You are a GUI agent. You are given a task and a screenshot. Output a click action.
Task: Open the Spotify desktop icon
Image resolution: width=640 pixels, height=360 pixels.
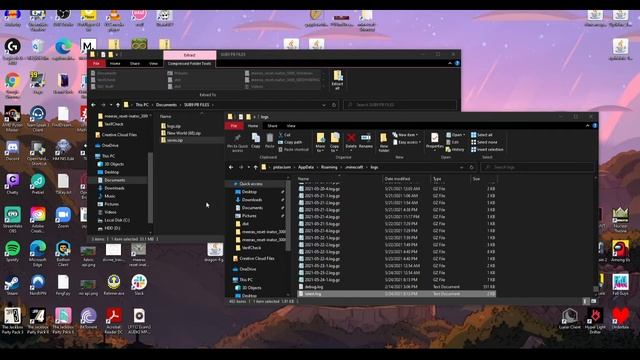tap(13, 251)
